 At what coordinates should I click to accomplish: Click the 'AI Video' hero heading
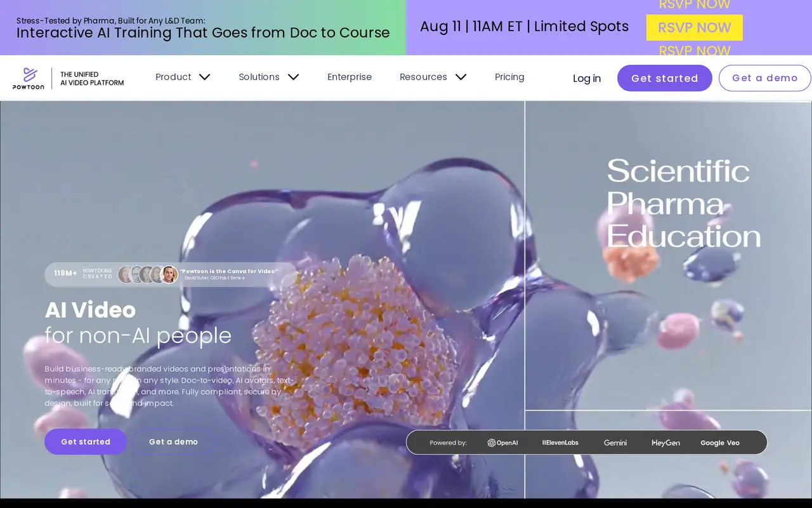90,310
